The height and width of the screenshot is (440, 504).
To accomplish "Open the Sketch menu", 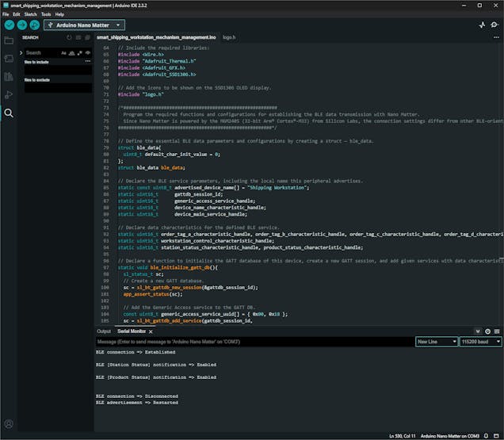I will (30, 14).
